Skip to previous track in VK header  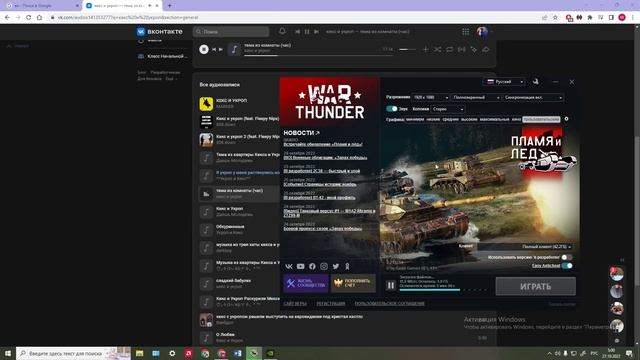298,31
